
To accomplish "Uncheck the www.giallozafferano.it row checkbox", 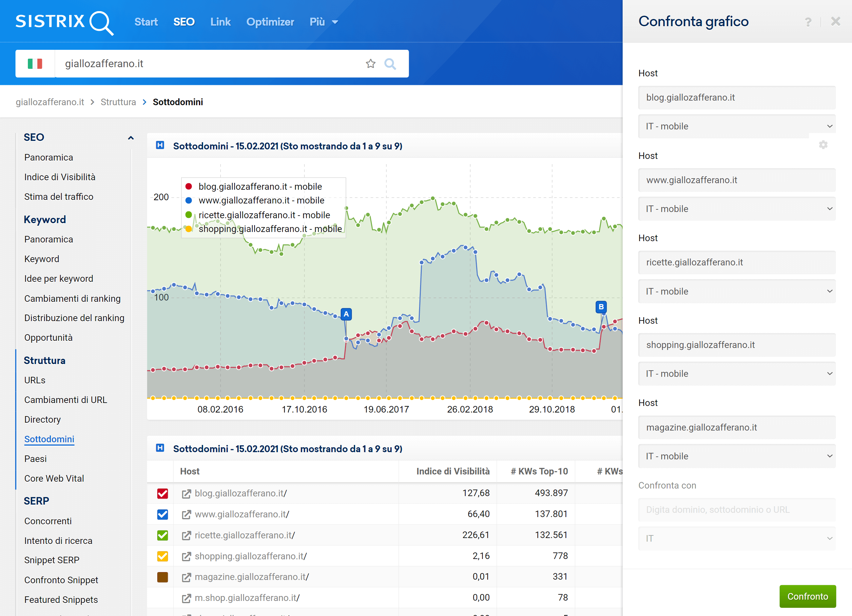I will 163,514.
